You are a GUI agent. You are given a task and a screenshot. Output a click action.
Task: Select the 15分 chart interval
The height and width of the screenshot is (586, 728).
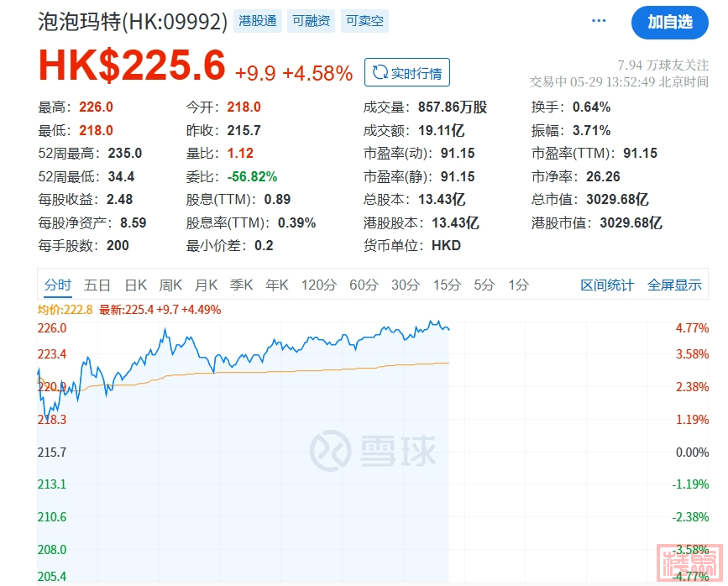click(x=447, y=285)
